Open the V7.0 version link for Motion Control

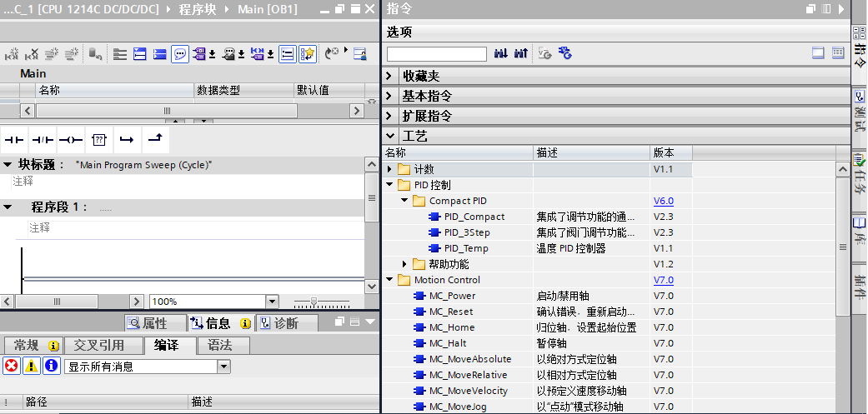point(663,280)
